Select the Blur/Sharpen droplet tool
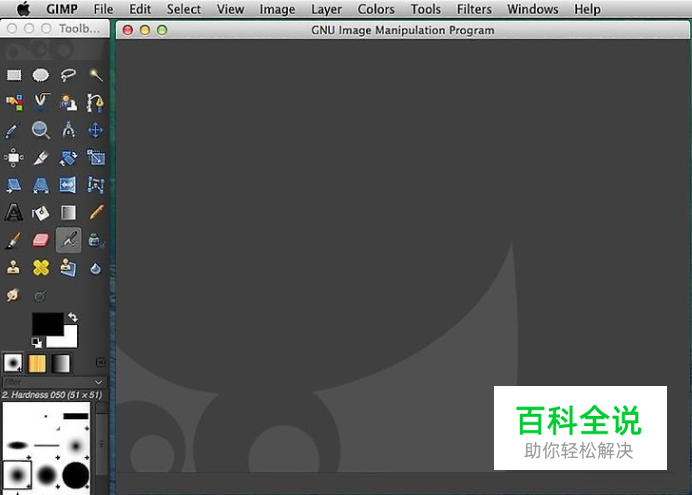Screen dimensions: 692x495 (x=95, y=268)
